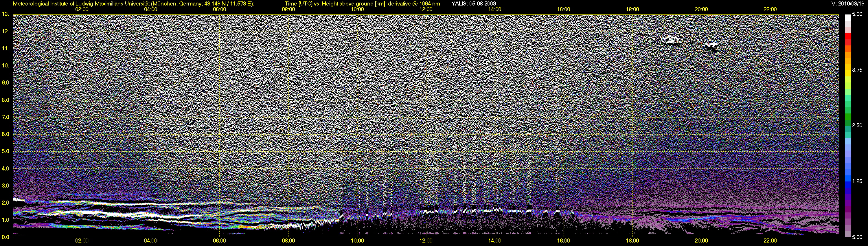Click the '10:00' label on the bottom time axis
The width and height of the screenshot is (868, 246).
[x=357, y=241]
